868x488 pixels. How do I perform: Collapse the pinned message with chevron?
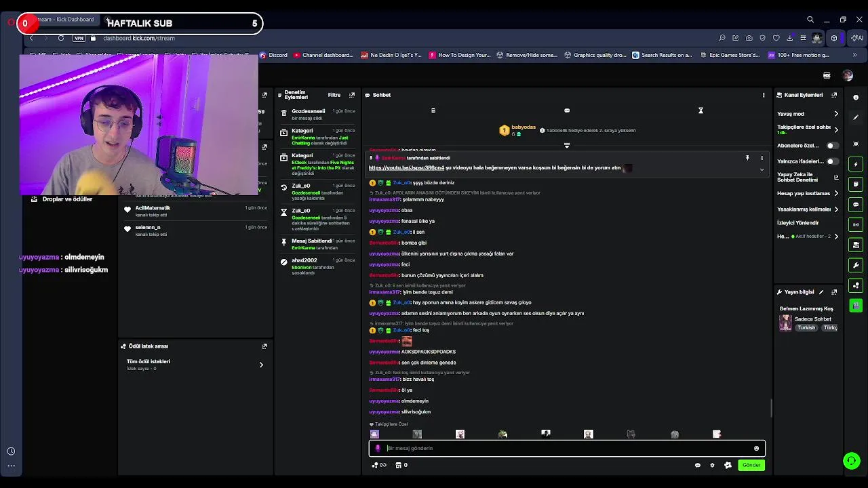(762, 169)
